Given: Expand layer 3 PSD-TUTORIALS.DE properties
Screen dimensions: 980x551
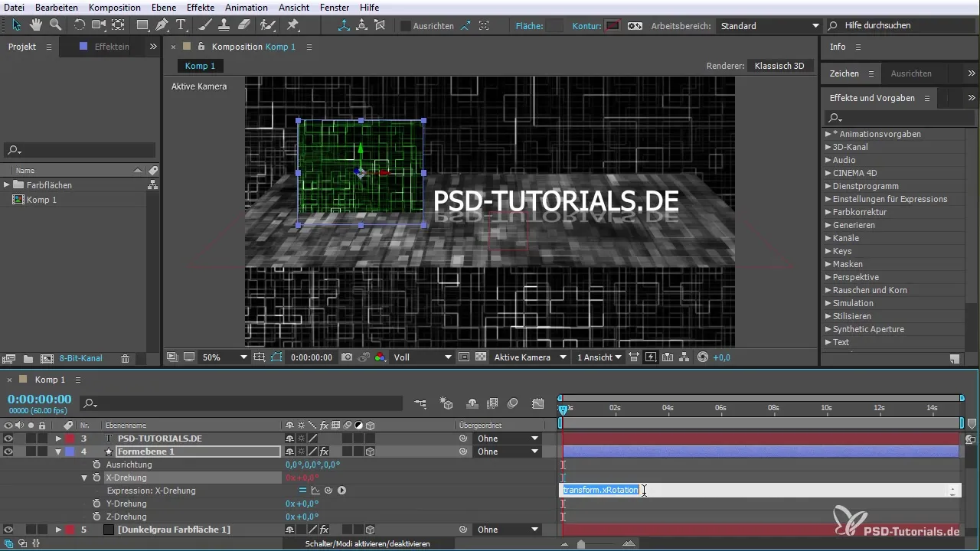Looking at the screenshot, I should [58, 439].
